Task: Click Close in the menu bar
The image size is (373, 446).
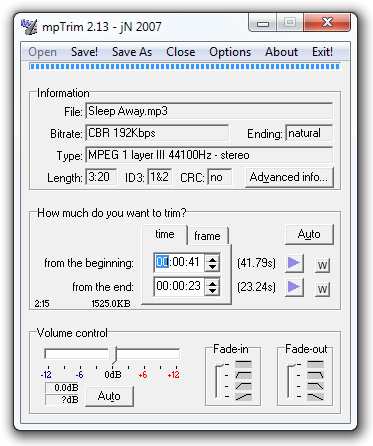Action: pyautogui.click(x=181, y=52)
